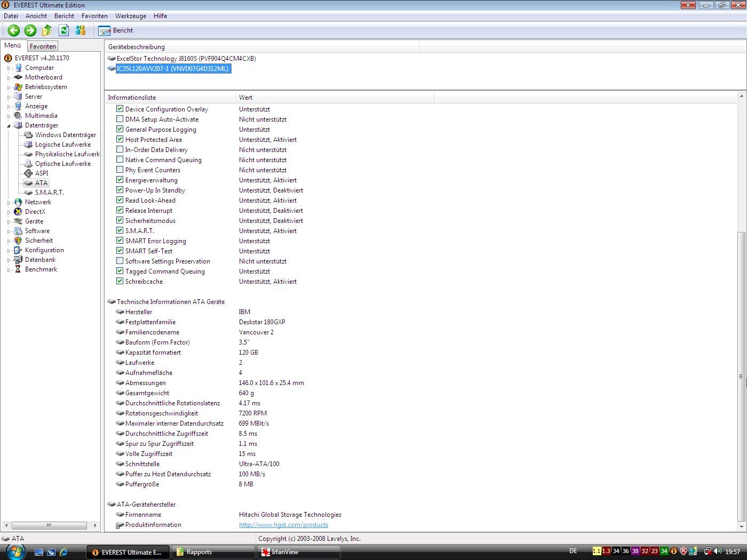This screenshot has height=560, width=747.
Task: Select the ExcelStor Technology J8160S drive
Action: point(186,59)
